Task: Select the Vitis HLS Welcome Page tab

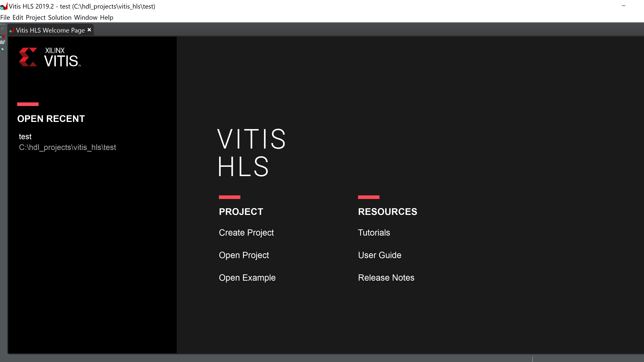Action: click(x=50, y=30)
